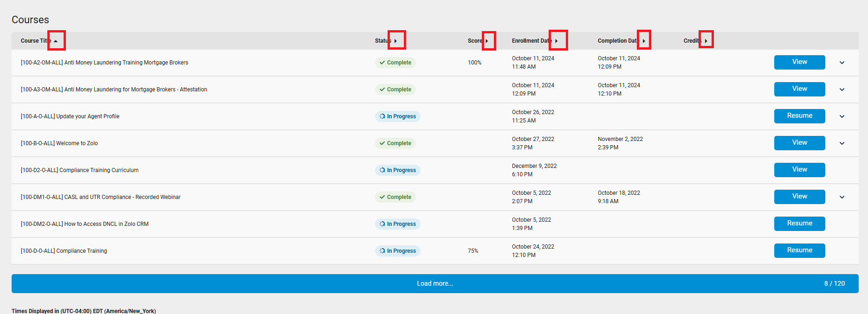Expand the Welcome to Zolo row
This screenshot has width=868, height=314.
842,143
